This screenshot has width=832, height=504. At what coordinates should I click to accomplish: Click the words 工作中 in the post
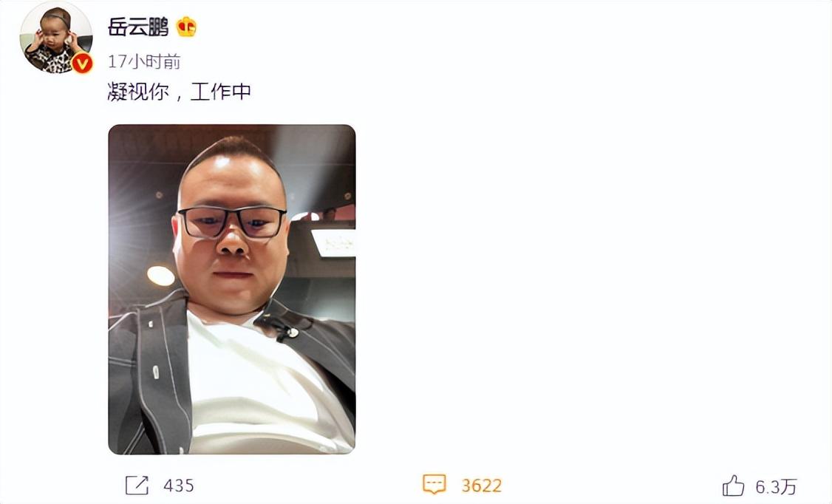[221, 92]
